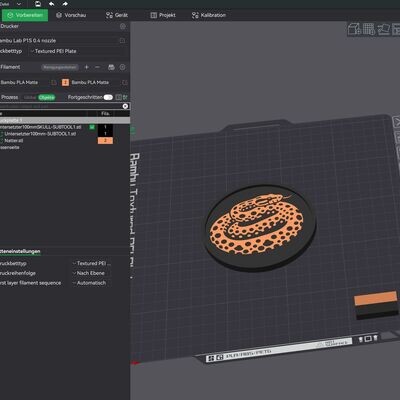The height and width of the screenshot is (400, 400).
Task: Edit second Bambu PLA Matte filament preset
Action: 125,82
